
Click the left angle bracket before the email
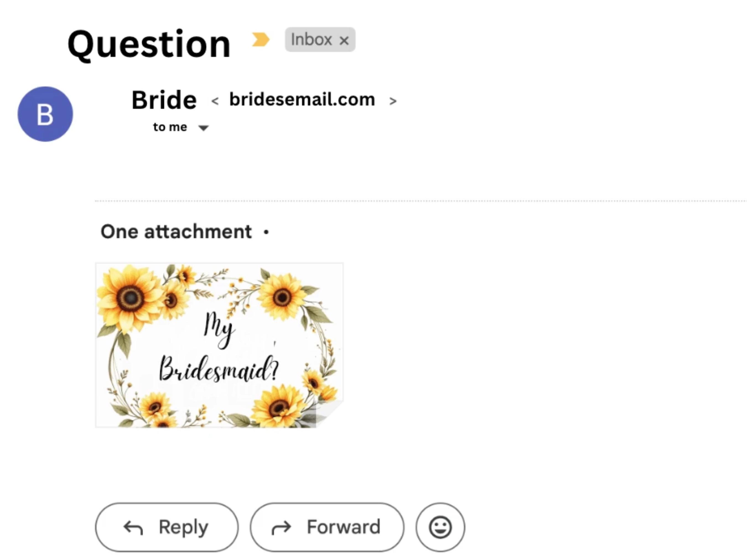[x=215, y=101]
